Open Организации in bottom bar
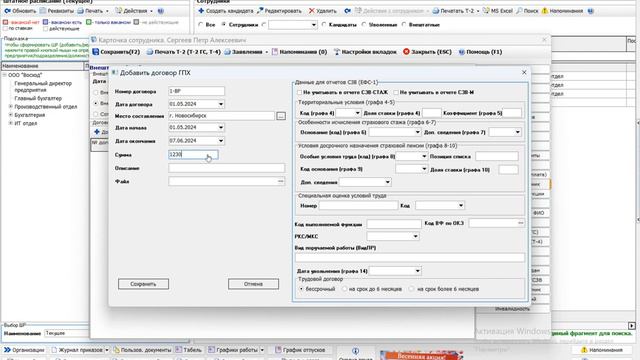The height and width of the screenshot is (360, 640). pyautogui.click(x=24, y=350)
